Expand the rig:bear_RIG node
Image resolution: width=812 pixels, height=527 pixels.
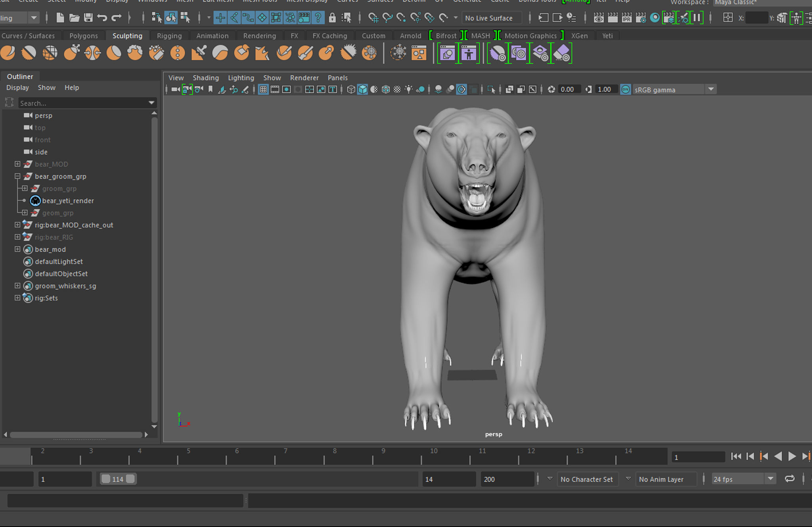click(x=17, y=237)
